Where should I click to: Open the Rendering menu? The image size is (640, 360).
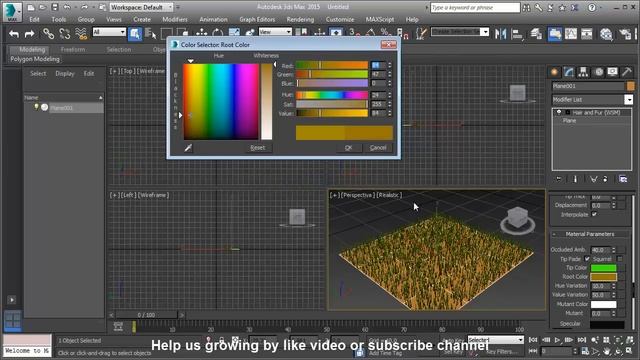tap(300, 19)
